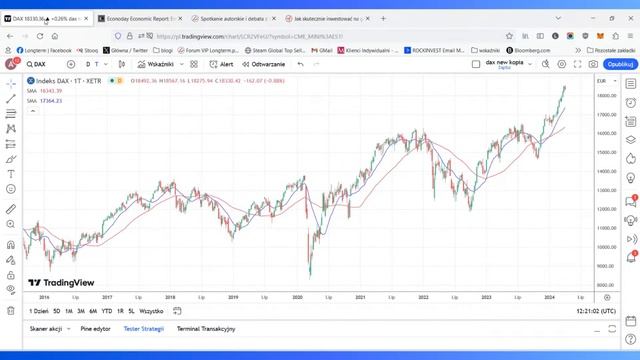Open the ideas lightbulb panel

[631, 178]
